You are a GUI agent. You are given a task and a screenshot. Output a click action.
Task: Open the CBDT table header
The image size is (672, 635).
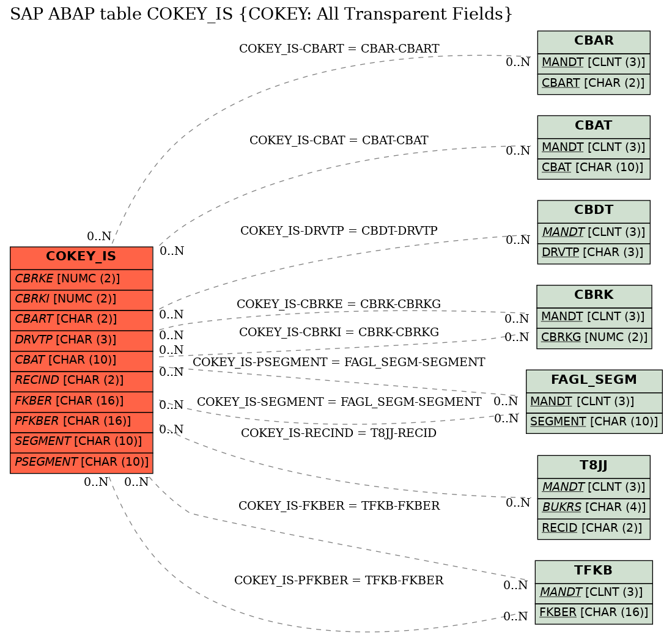[594, 211]
